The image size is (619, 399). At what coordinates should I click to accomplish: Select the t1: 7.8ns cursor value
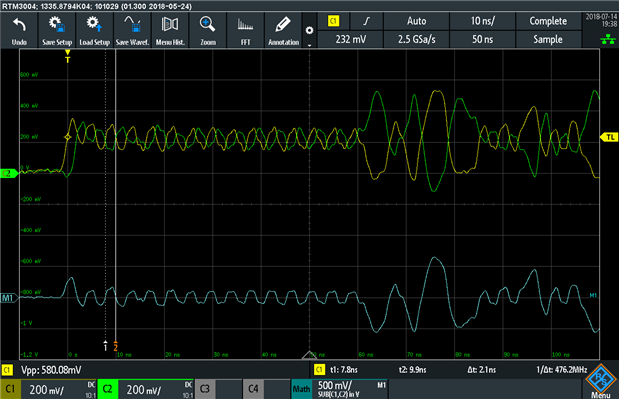pyautogui.click(x=344, y=370)
